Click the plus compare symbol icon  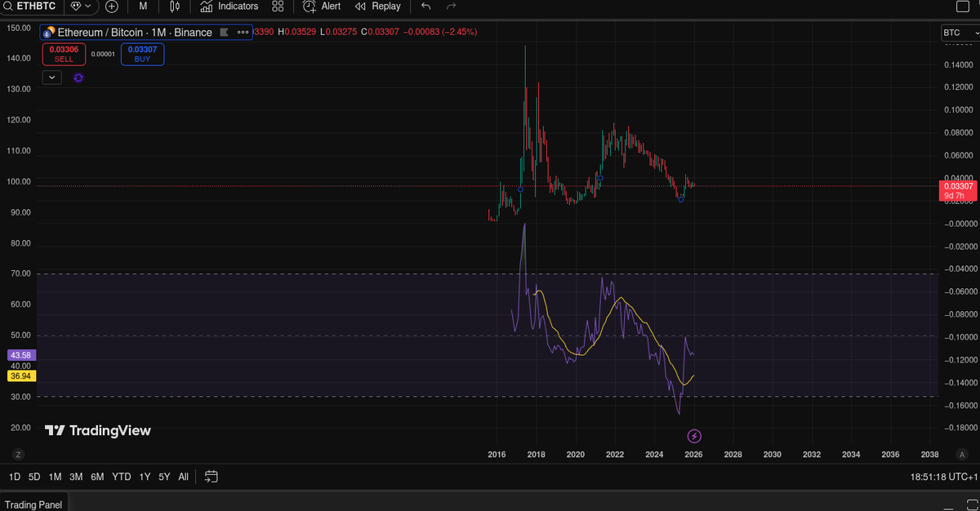[112, 7]
